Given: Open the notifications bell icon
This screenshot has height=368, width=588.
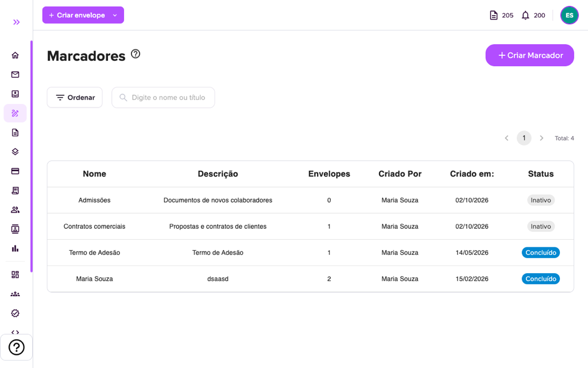Looking at the screenshot, I should point(525,16).
